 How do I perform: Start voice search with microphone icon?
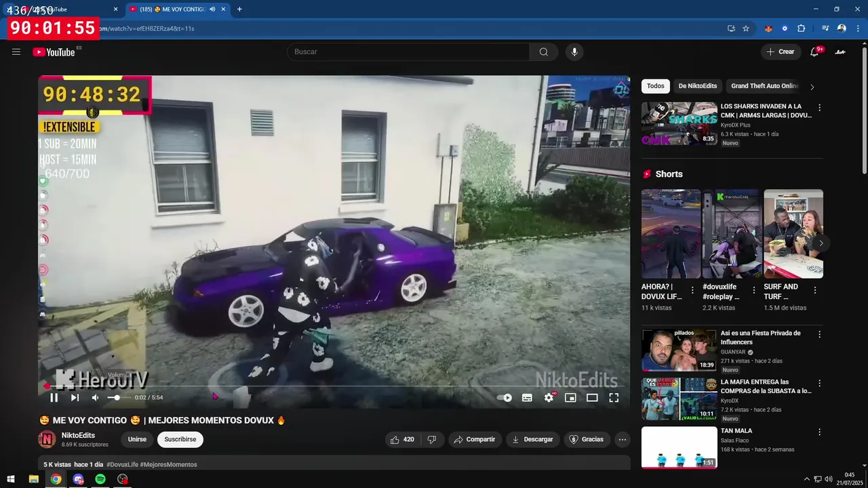click(x=574, y=52)
